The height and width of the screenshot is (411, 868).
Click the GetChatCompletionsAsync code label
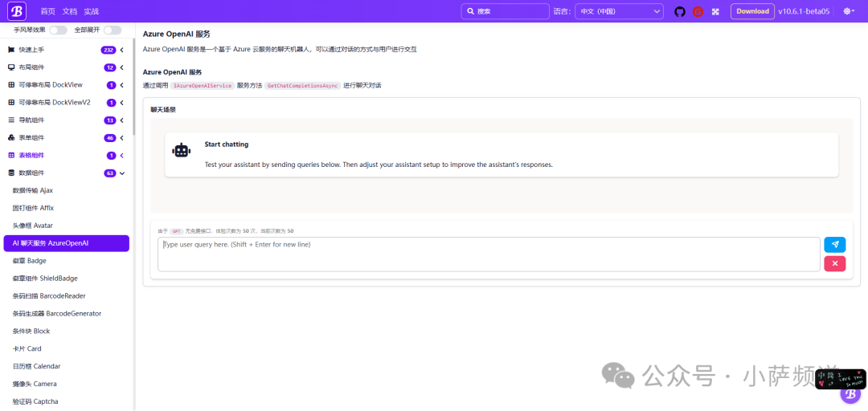point(302,86)
